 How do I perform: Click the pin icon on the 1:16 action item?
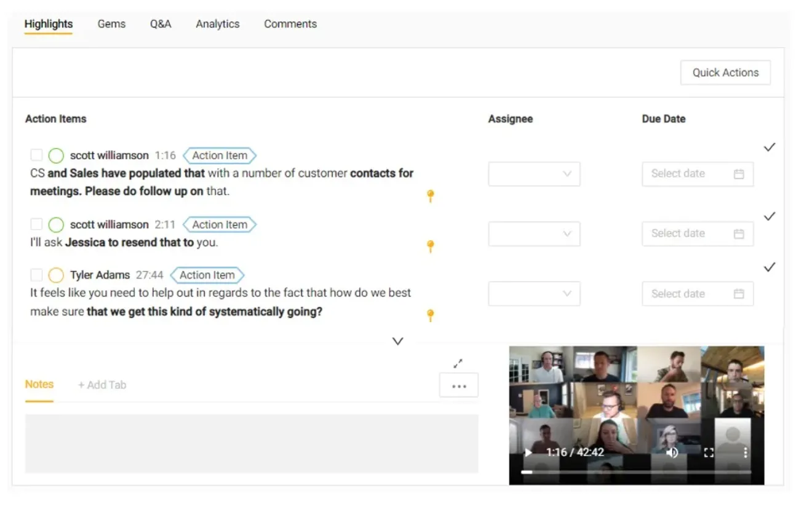click(x=431, y=195)
